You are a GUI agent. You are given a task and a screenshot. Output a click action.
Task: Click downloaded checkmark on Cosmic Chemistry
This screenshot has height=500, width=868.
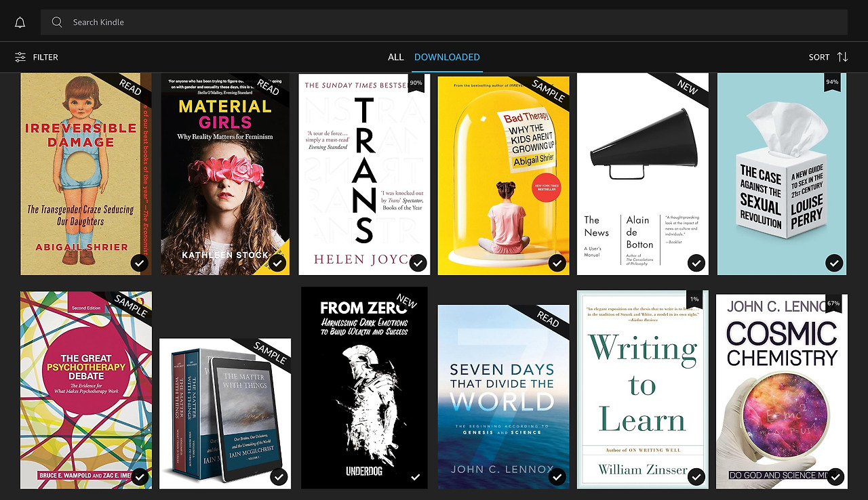click(x=835, y=477)
